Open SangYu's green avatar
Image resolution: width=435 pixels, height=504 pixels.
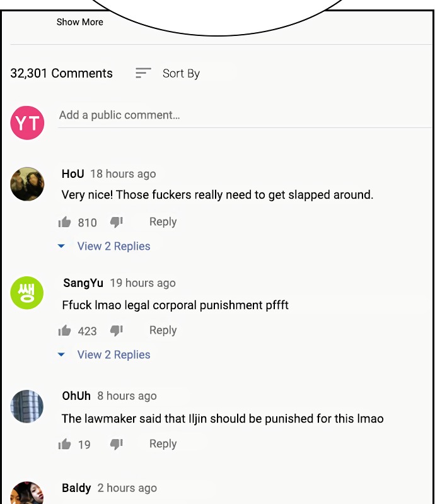pos(27,293)
